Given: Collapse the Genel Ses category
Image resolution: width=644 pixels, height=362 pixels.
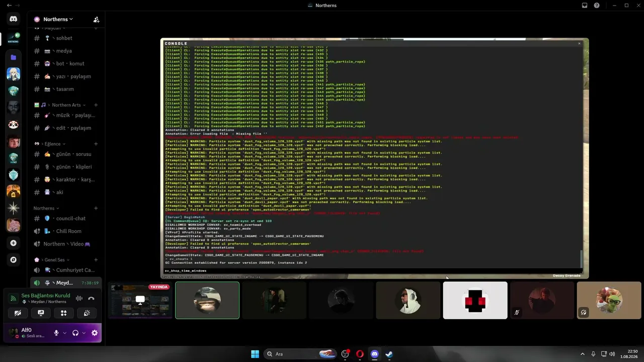Looking at the screenshot, I should point(52,260).
